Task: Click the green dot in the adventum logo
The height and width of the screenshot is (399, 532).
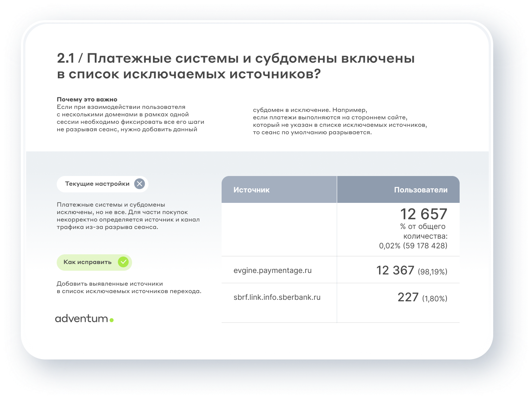Action: click(112, 320)
